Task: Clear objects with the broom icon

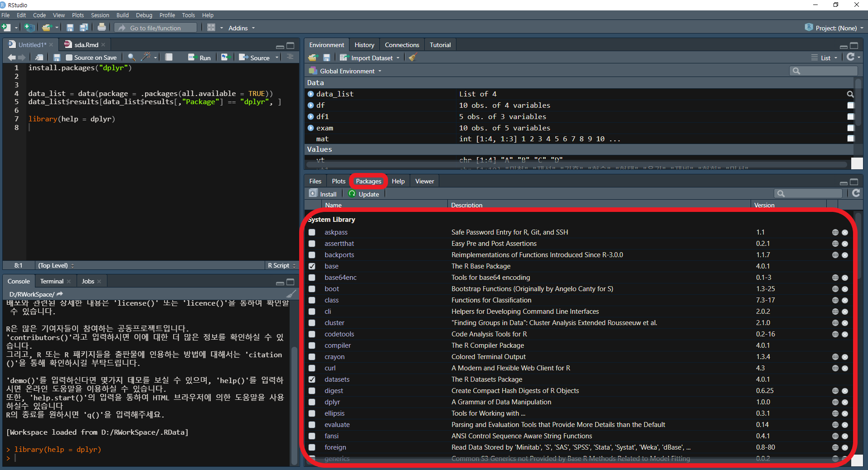Action: [x=412, y=58]
